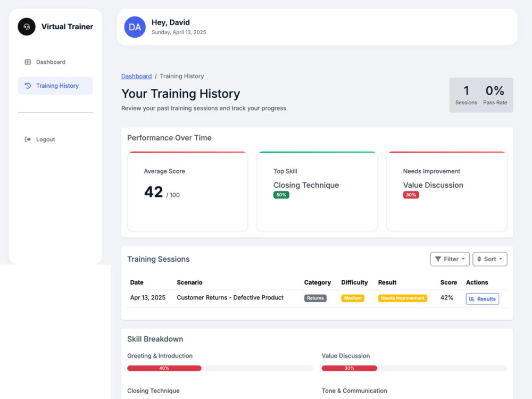Click the Training History clock icon
This screenshot has width=532, height=399.
coord(28,86)
